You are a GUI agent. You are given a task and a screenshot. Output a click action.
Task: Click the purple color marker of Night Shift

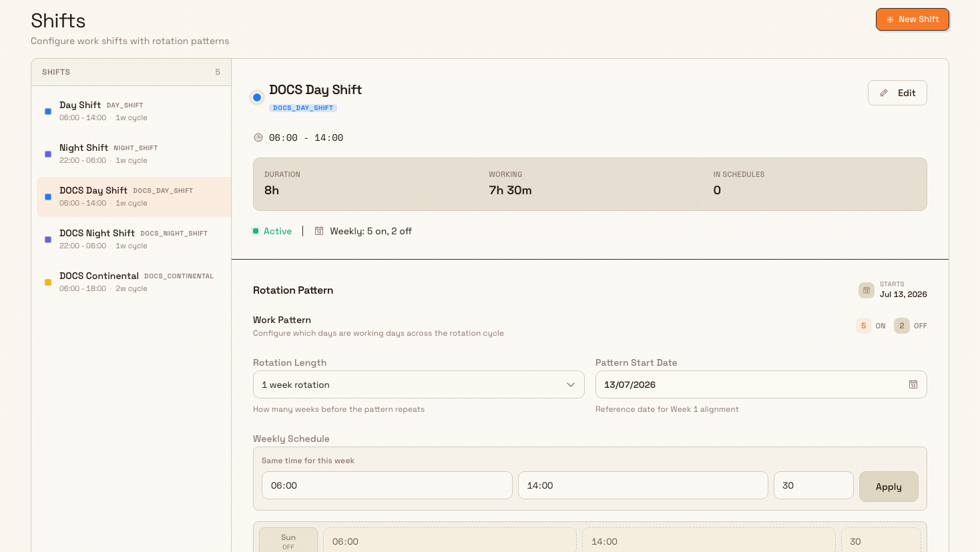48,154
